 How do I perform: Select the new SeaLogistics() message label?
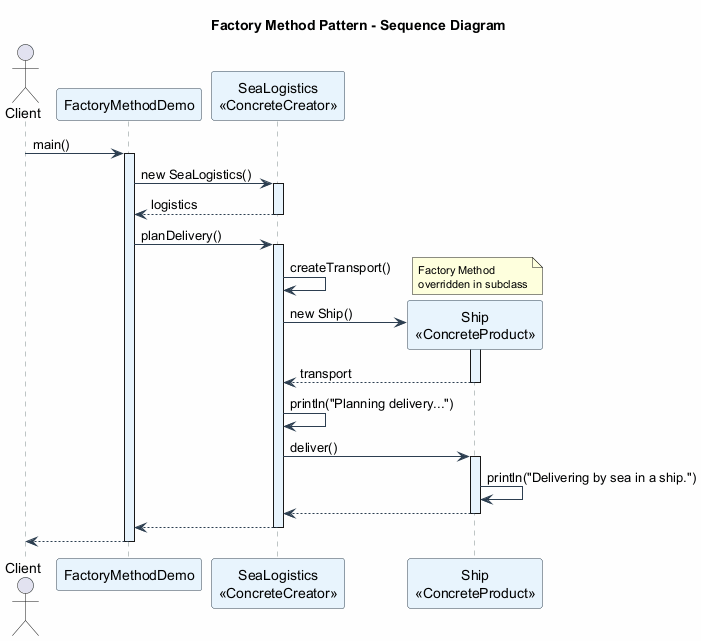coord(196,175)
